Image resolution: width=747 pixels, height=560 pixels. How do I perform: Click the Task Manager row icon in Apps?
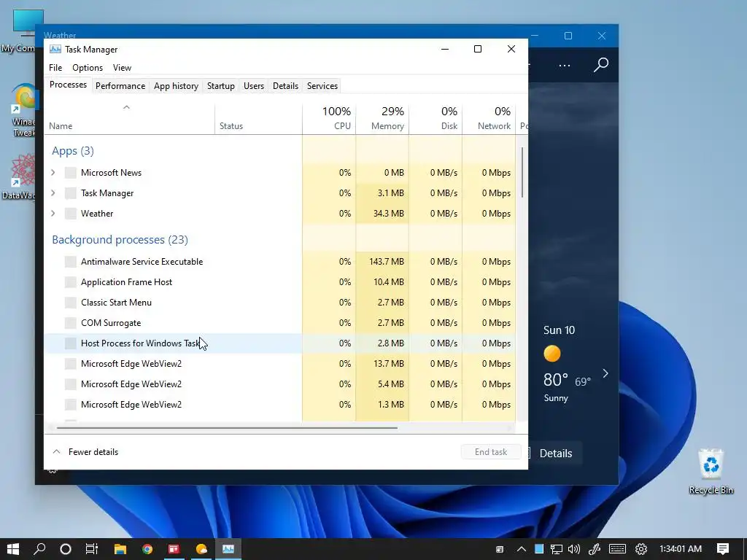point(71,193)
